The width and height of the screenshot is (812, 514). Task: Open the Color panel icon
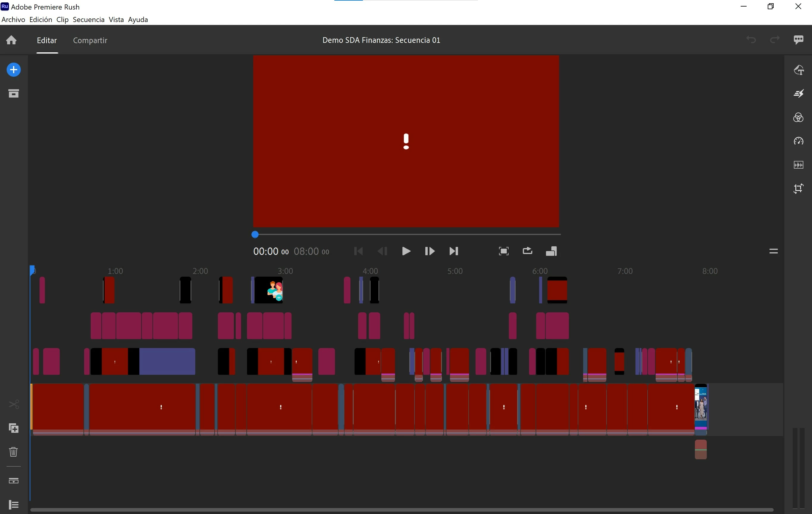798,117
